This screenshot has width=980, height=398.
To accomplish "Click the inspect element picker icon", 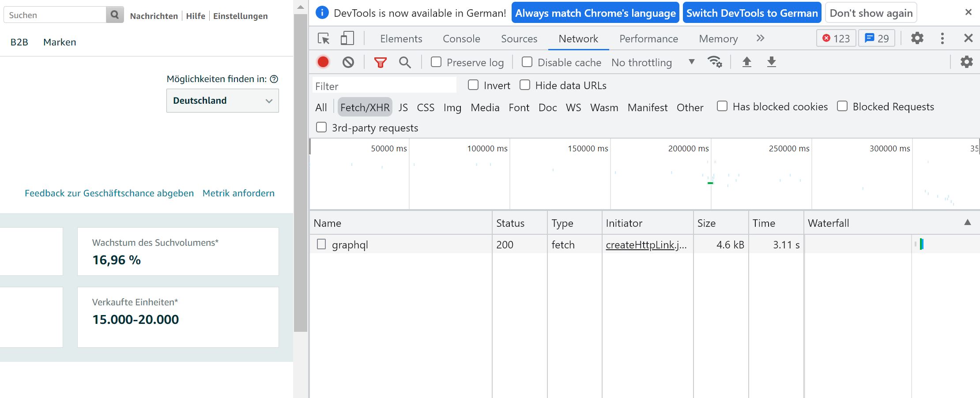I will pos(324,38).
